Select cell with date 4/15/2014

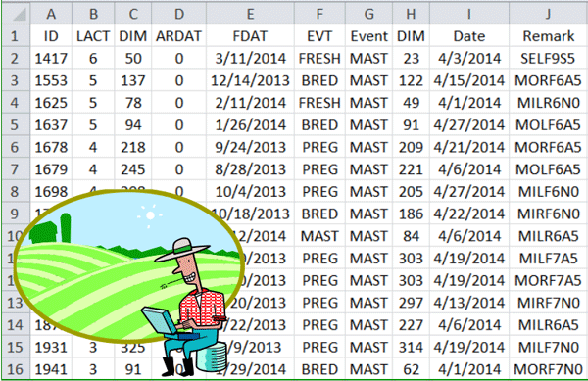469,80
